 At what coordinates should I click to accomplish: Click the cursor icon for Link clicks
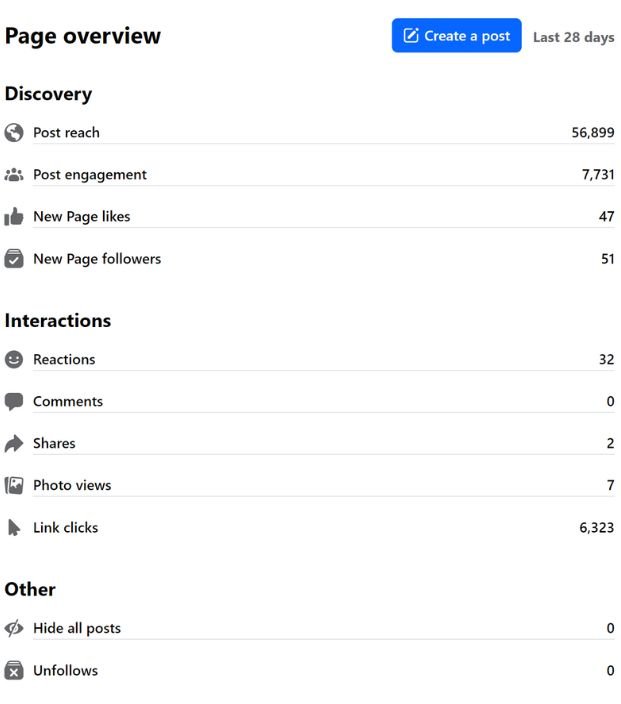pyautogui.click(x=14, y=528)
